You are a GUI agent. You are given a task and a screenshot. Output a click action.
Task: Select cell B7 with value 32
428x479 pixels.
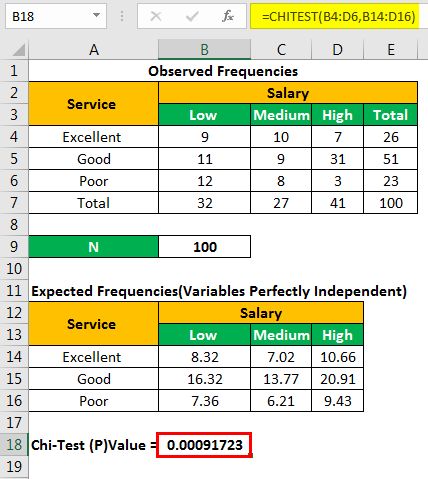click(x=204, y=203)
